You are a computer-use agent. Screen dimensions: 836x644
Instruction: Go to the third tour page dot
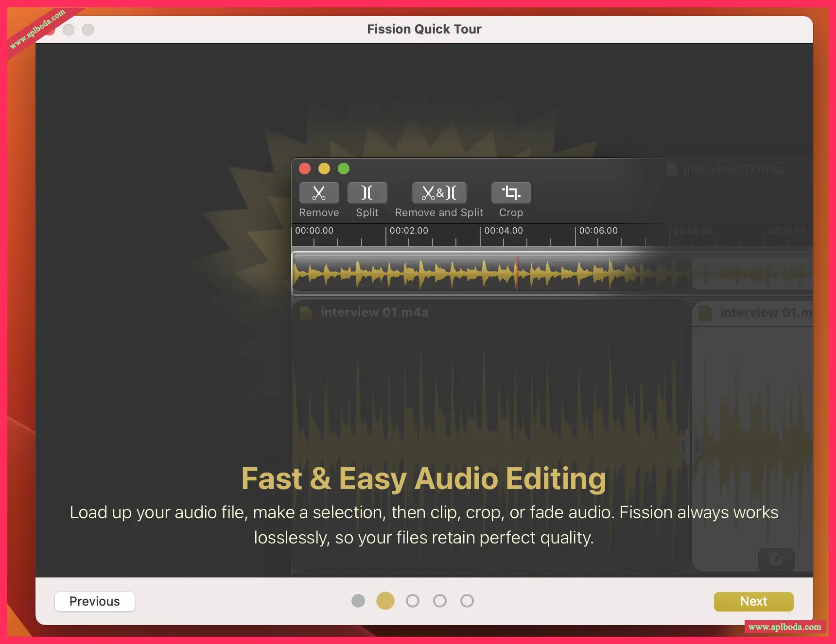coord(413,601)
